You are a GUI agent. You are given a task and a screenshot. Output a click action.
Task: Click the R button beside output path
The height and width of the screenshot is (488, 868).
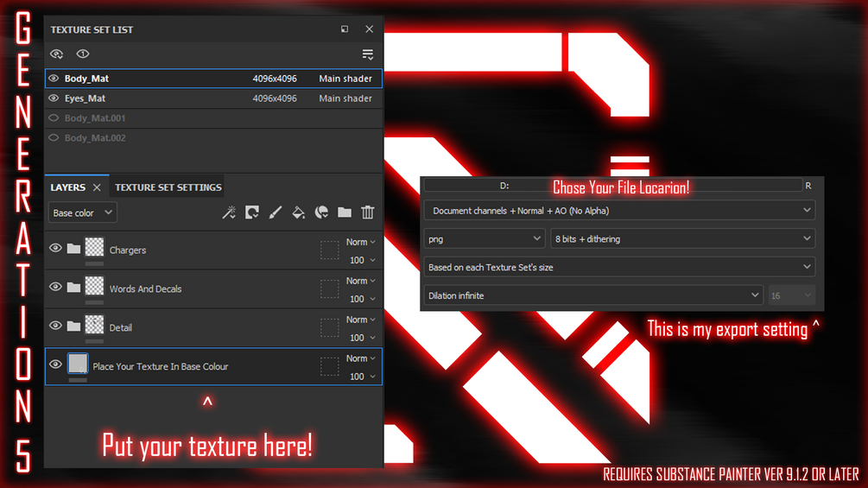[808, 186]
